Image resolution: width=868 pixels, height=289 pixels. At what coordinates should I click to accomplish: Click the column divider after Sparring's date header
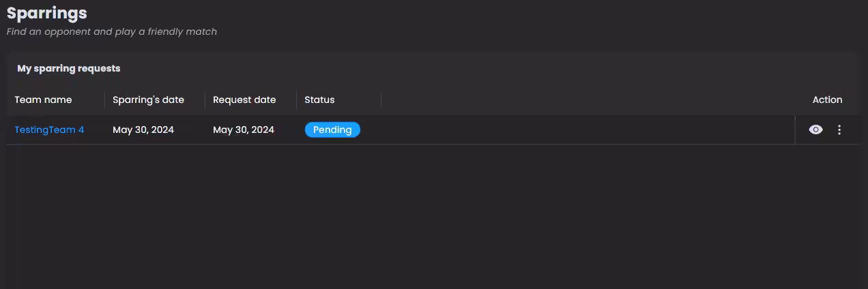pos(205,100)
